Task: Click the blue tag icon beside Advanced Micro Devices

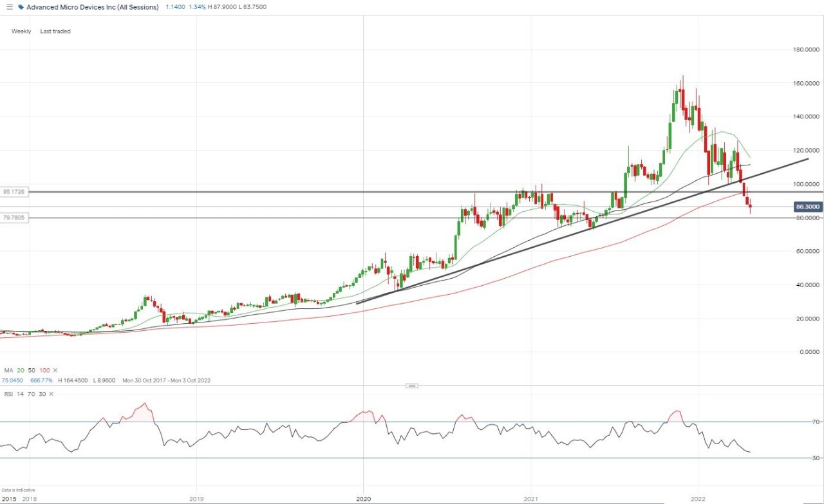Action: point(21,7)
